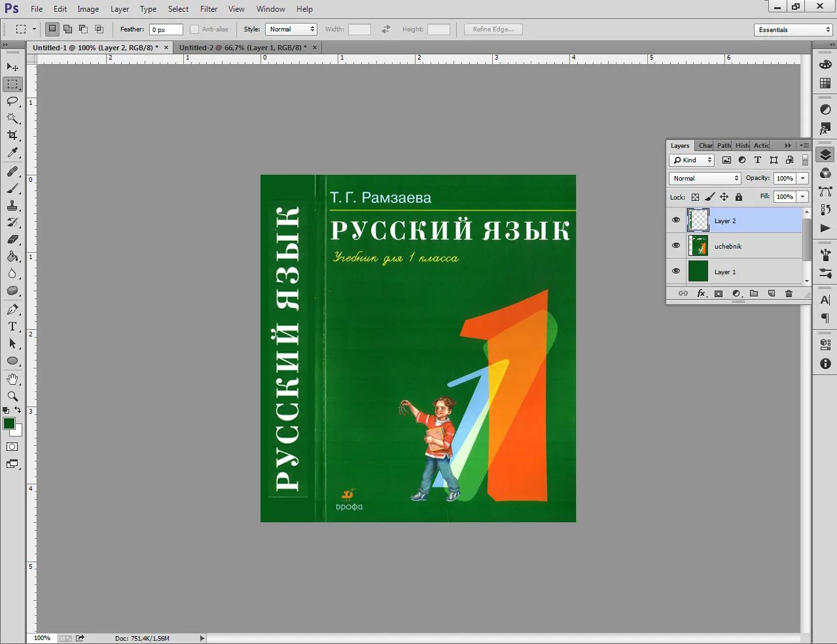The image size is (837, 644).
Task: Open the Style dropdown set to Normal
Action: click(x=291, y=29)
